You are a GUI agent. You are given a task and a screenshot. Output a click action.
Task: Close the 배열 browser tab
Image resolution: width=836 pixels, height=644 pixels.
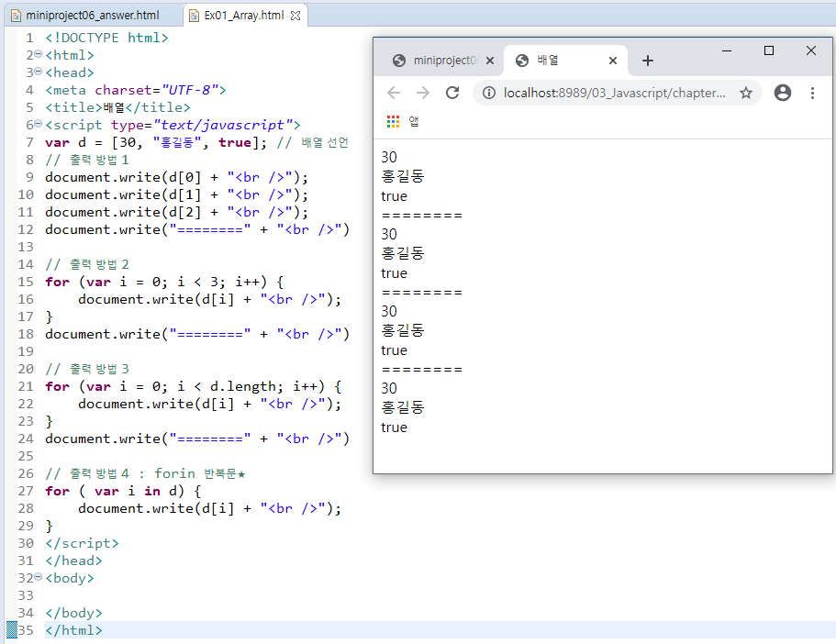[613, 61]
